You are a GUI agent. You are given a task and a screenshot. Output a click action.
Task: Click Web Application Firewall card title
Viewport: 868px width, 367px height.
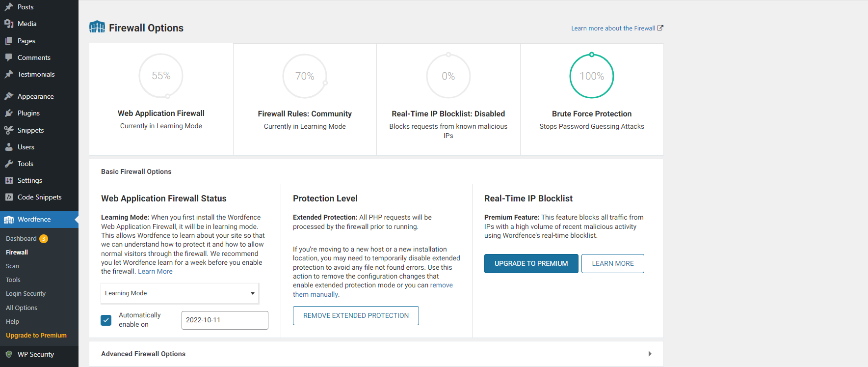click(161, 113)
